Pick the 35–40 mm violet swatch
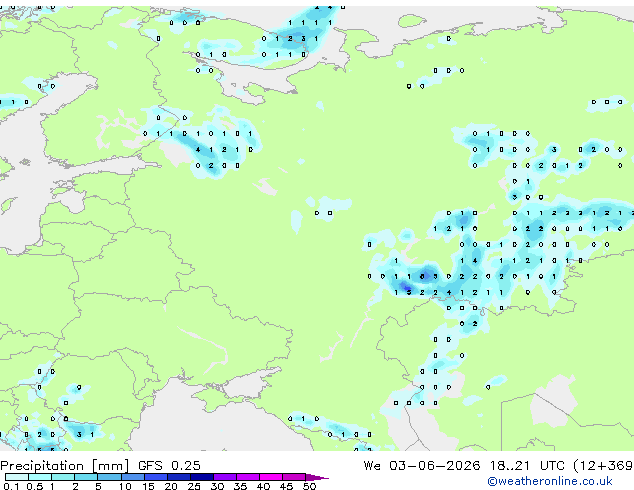This screenshot has height=490, width=634. tap(247, 477)
